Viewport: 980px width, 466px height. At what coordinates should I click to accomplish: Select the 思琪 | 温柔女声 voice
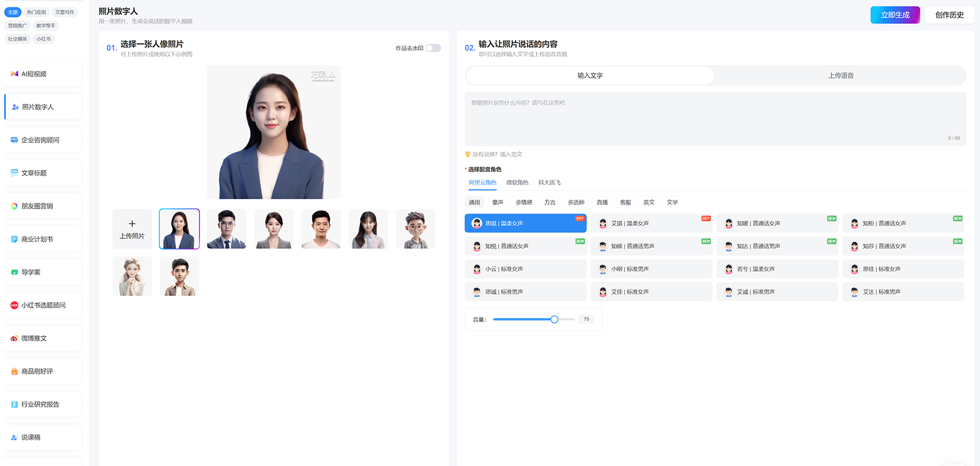pyautogui.click(x=525, y=223)
